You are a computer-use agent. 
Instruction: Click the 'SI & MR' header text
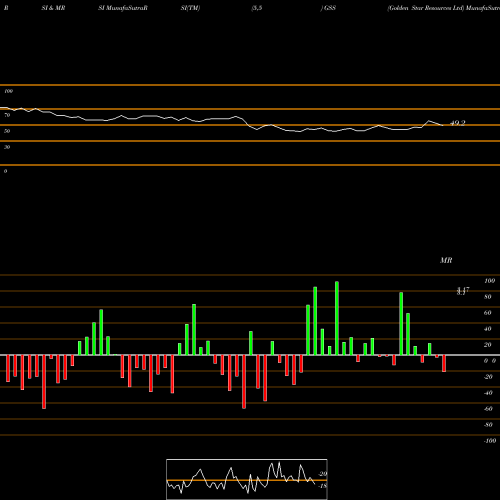[x=53, y=8]
